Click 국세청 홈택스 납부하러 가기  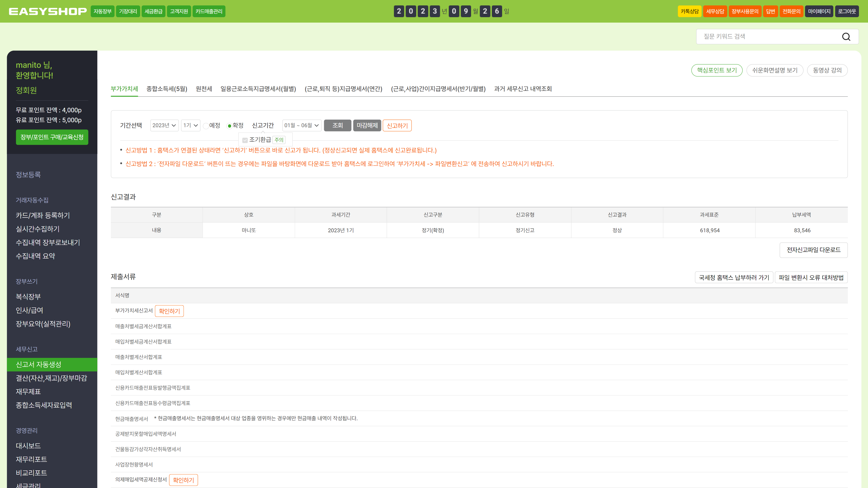[x=734, y=277]
